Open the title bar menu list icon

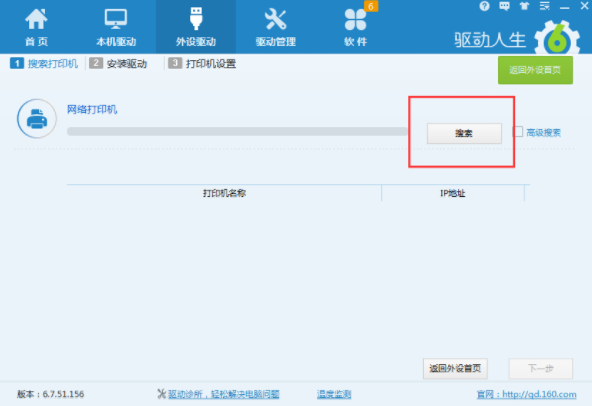pos(544,6)
